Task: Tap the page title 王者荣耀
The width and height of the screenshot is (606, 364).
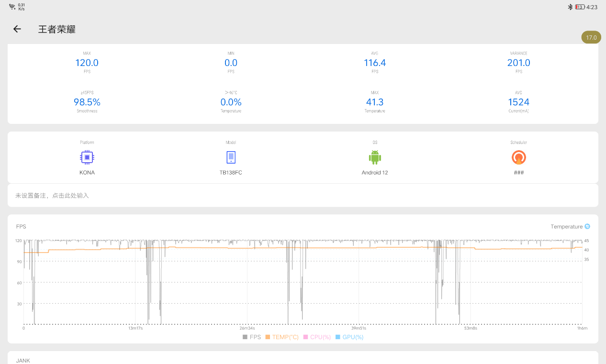Action: 57,29
